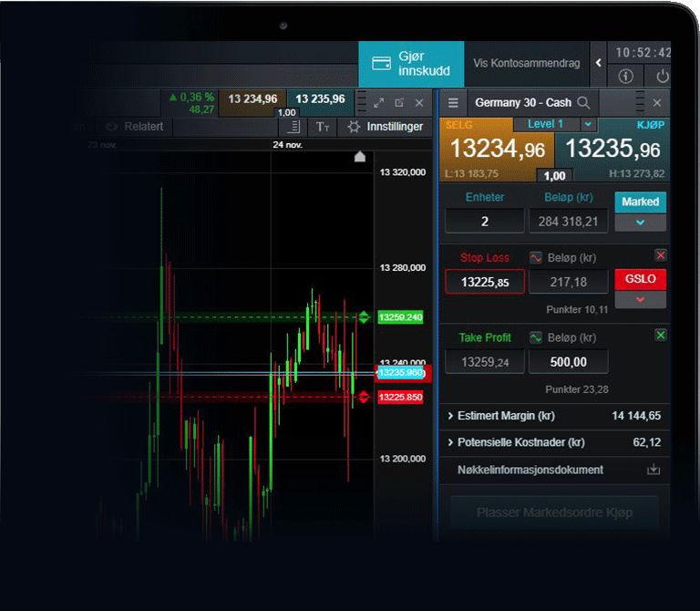Open the chart Innstillinger settings
Screen dimensions: 700x611
pyautogui.click(x=385, y=127)
